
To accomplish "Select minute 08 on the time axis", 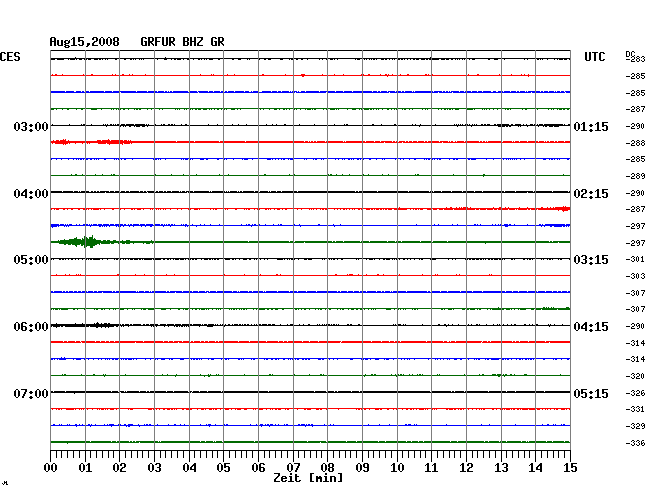I will pyautogui.click(x=327, y=468).
